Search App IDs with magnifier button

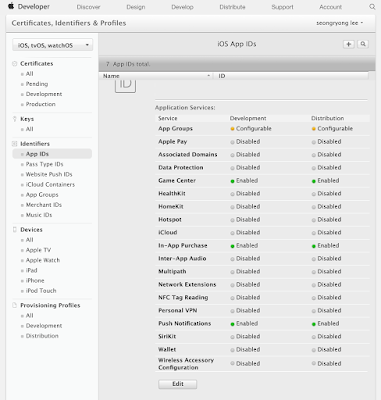click(x=363, y=44)
